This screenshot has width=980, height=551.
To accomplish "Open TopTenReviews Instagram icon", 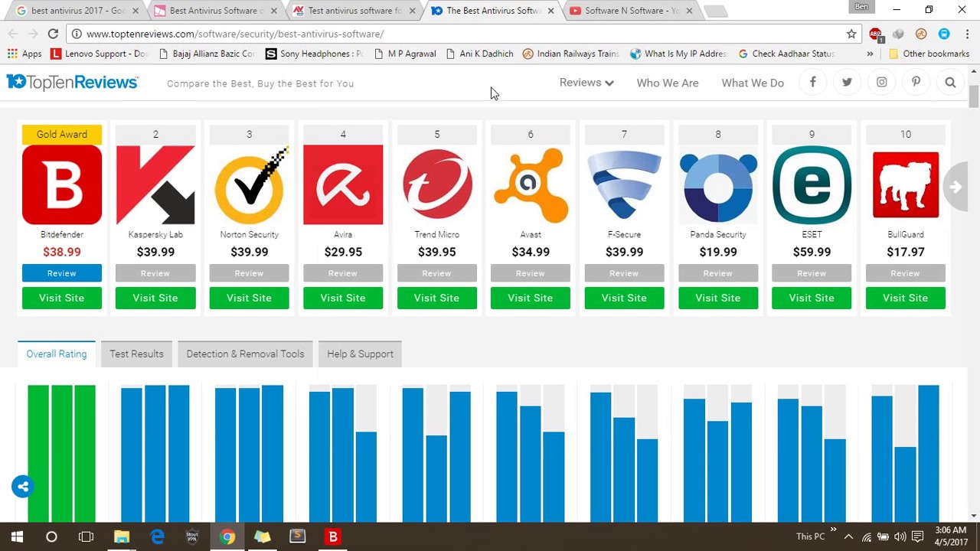I will 881,82.
